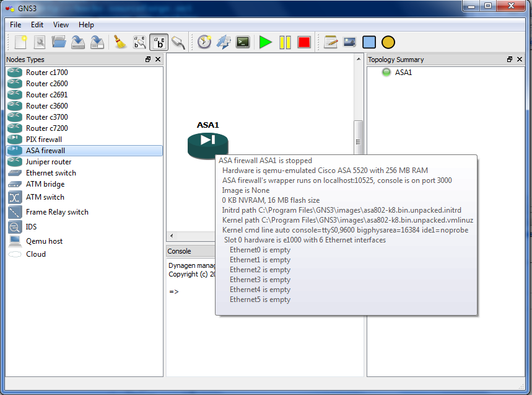Screen dimensions: 532x395
Task: Click the add link cable tool
Action: click(178, 42)
